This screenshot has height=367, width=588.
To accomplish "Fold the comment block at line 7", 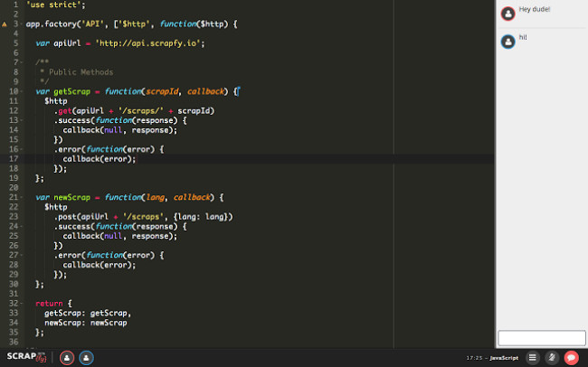I will pos(22,62).
